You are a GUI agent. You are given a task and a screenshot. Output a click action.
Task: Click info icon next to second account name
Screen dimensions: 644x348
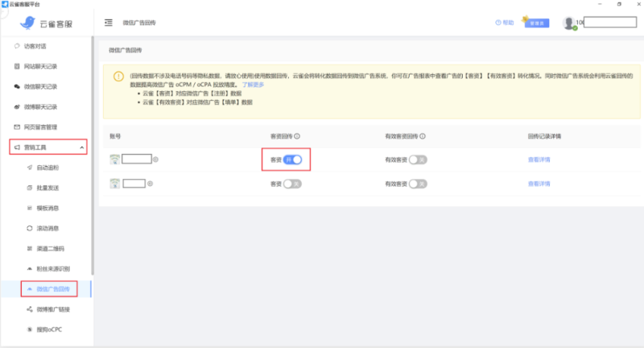150,184
